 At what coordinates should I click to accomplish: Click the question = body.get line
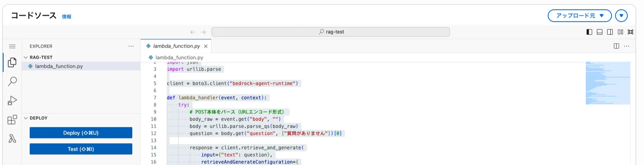click(x=266, y=134)
